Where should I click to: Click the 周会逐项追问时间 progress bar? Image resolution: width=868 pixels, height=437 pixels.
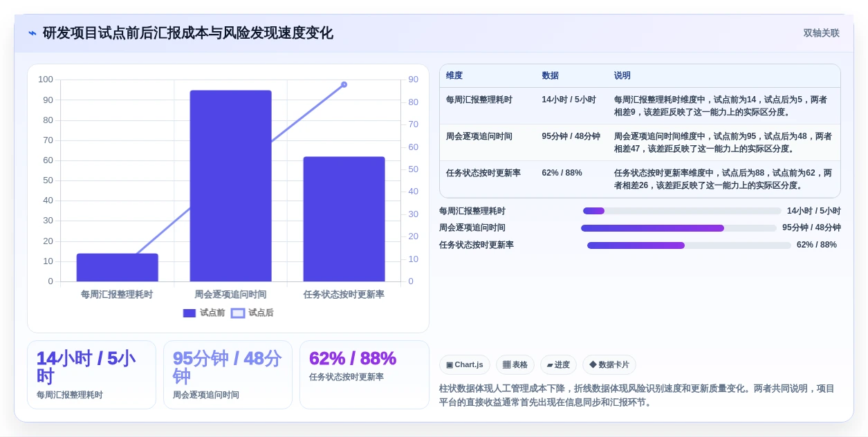point(679,228)
